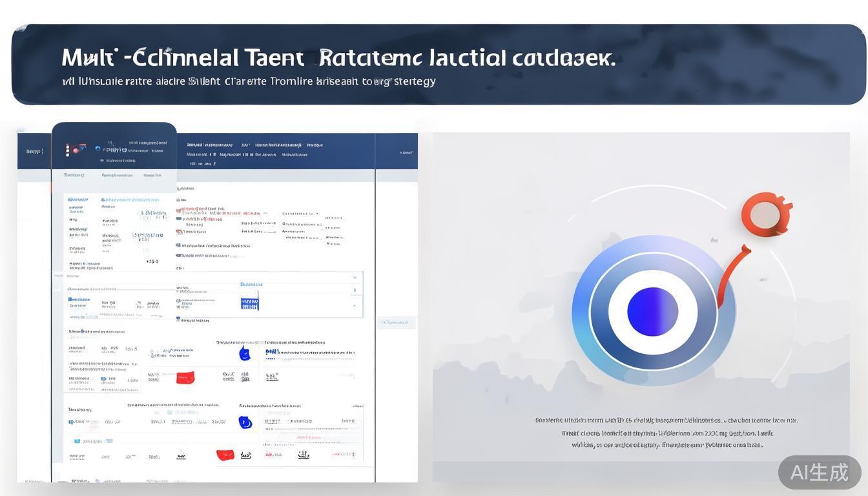Click the far-left tab in dashboard header
Viewport: 868px width, 496px height.
34,152
